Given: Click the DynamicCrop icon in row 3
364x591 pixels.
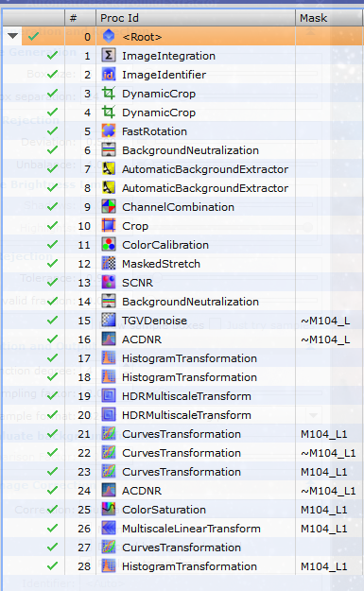Looking at the screenshot, I should [x=109, y=94].
